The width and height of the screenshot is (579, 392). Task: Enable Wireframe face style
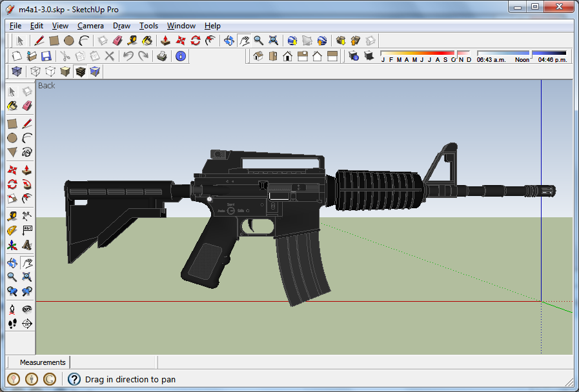[x=36, y=71]
